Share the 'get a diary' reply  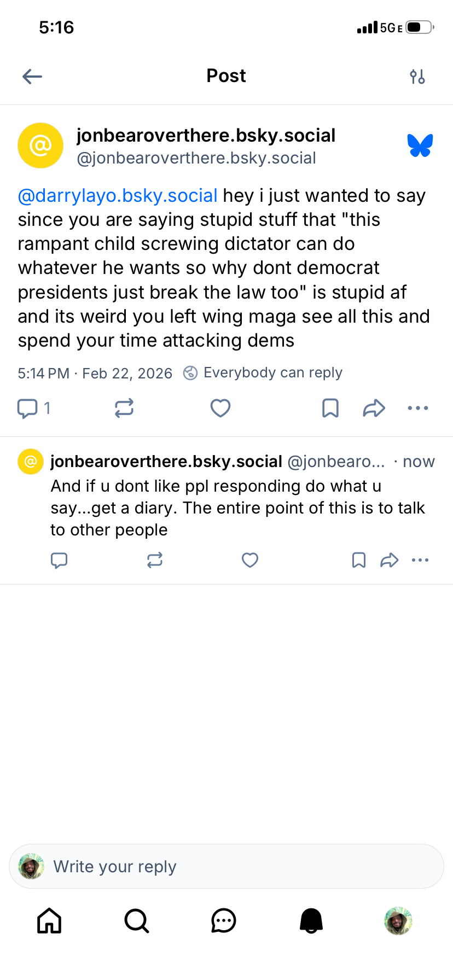tap(389, 560)
